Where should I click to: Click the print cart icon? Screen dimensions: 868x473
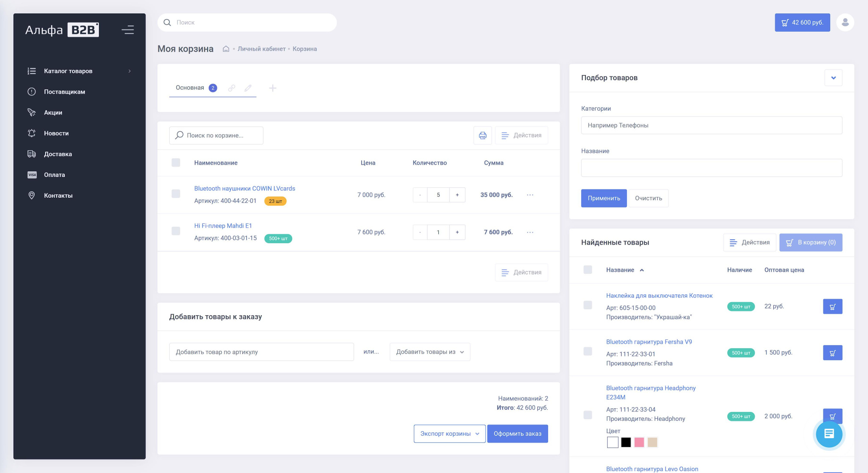[483, 135]
